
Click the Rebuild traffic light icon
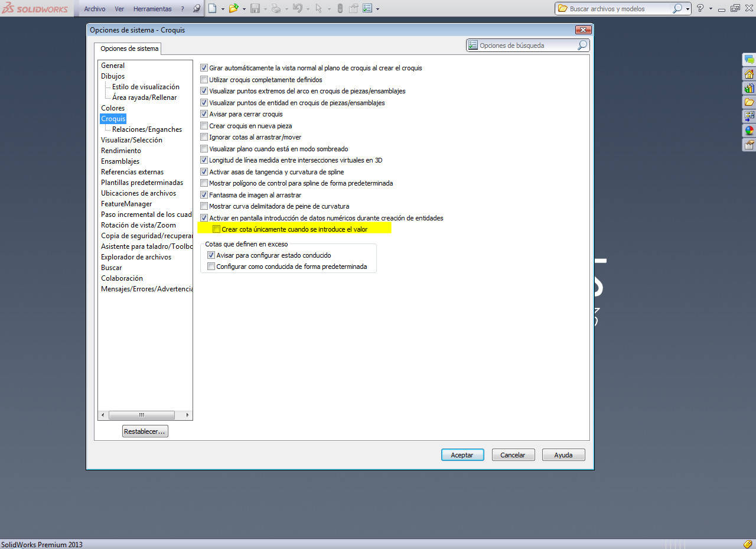tap(340, 8)
